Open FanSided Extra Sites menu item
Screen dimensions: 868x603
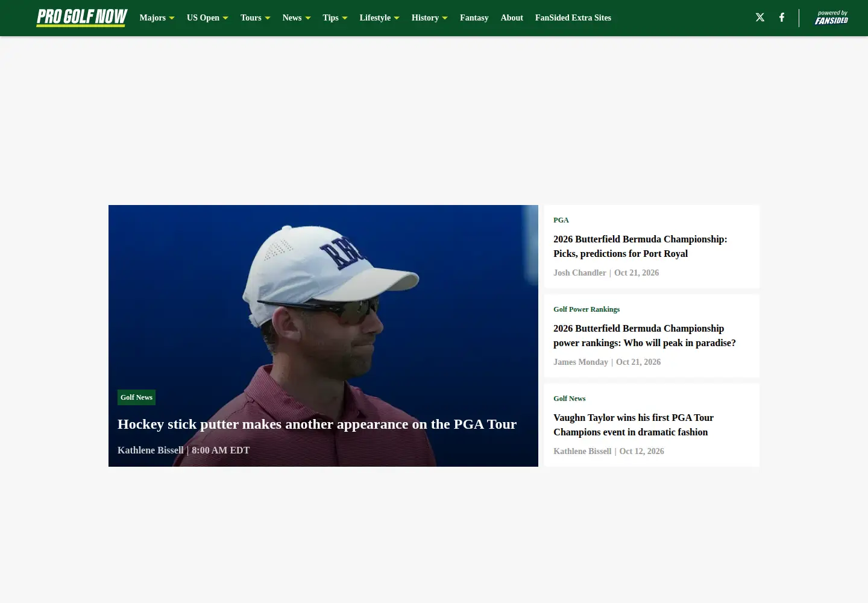click(573, 18)
